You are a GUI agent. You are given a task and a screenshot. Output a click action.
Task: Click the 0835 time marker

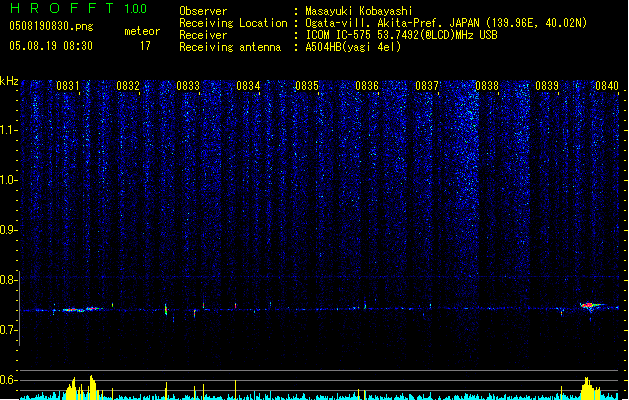pyautogui.click(x=307, y=86)
